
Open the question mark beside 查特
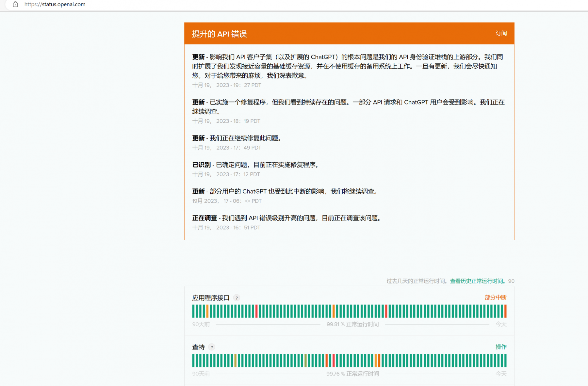coord(212,347)
